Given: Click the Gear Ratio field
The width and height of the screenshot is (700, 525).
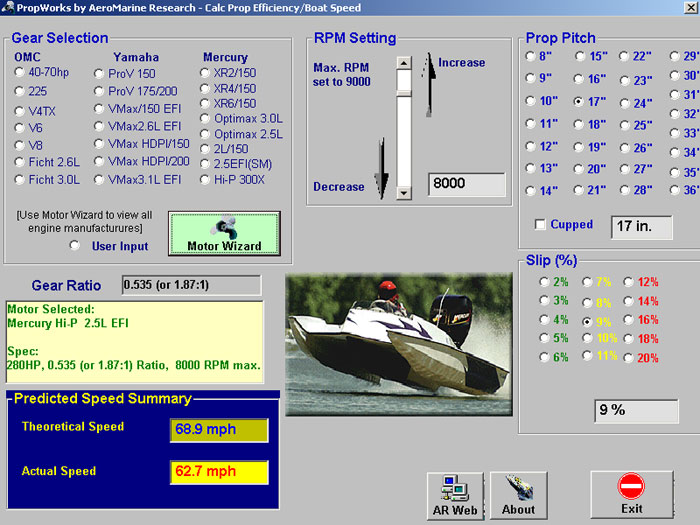Looking at the screenshot, I should coord(191,285).
